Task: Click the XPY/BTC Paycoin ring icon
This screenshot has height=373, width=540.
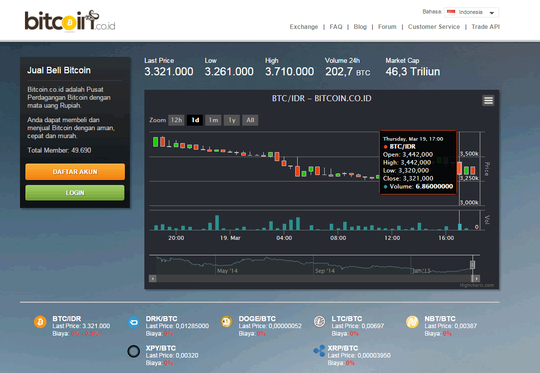Action: point(134,351)
